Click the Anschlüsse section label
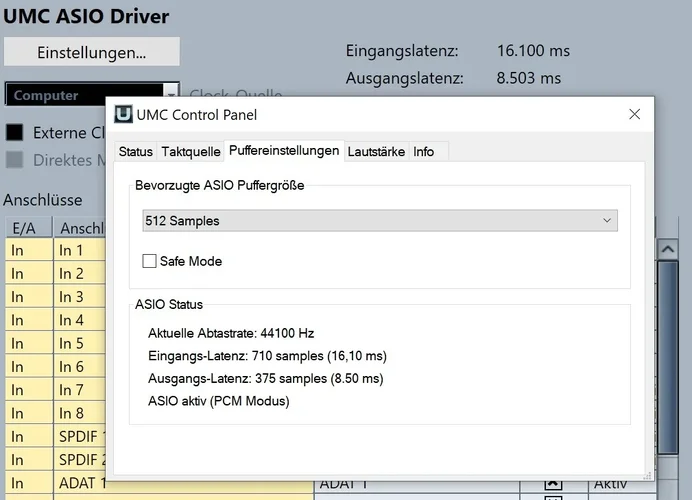Image resolution: width=692 pixels, height=500 pixels. [x=42, y=200]
